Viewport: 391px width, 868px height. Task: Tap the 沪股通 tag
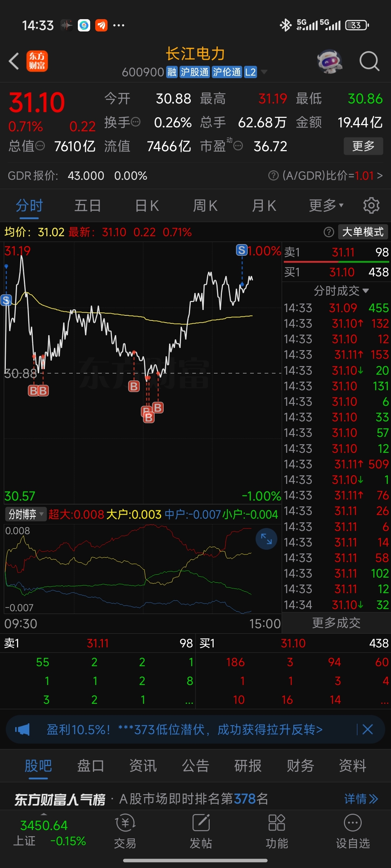(195, 72)
